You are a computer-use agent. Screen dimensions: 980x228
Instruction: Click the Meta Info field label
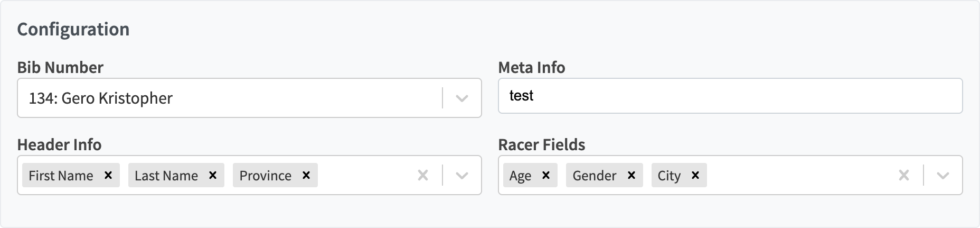[532, 67]
